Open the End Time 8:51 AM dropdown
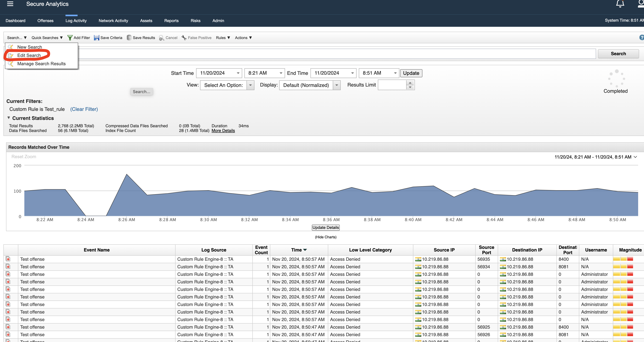Image resolution: width=644 pixels, height=342 pixels. click(395, 73)
